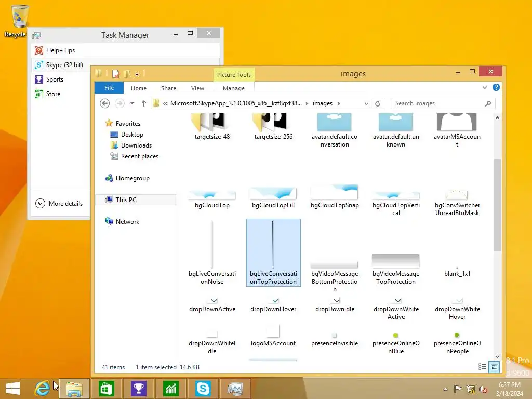
Task: Select bgLiveConversationNoise image file
Action: pyautogui.click(x=212, y=253)
